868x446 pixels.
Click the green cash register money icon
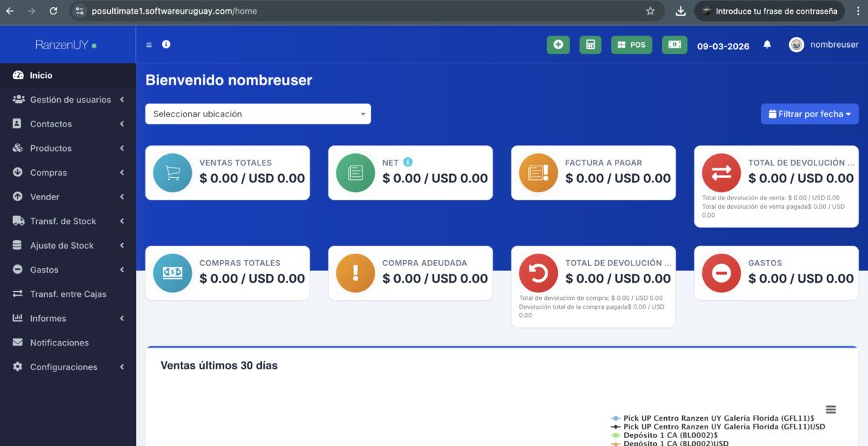pos(674,45)
